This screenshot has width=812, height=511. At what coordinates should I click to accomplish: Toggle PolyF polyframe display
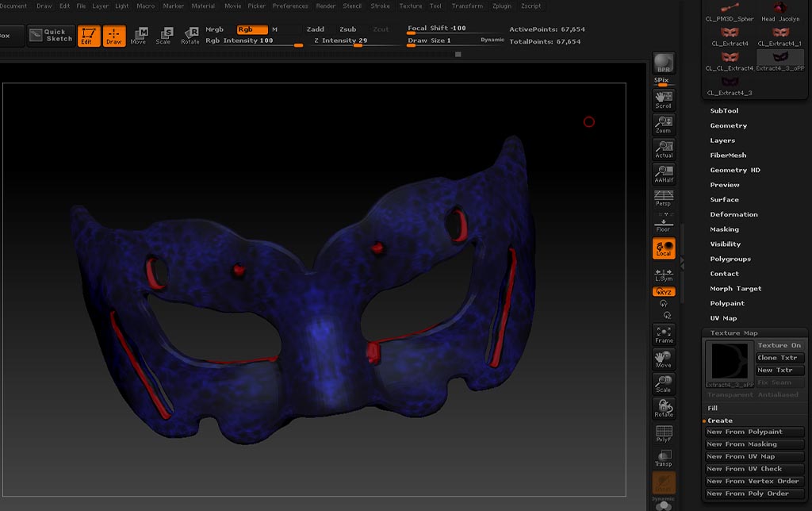pos(664,434)
